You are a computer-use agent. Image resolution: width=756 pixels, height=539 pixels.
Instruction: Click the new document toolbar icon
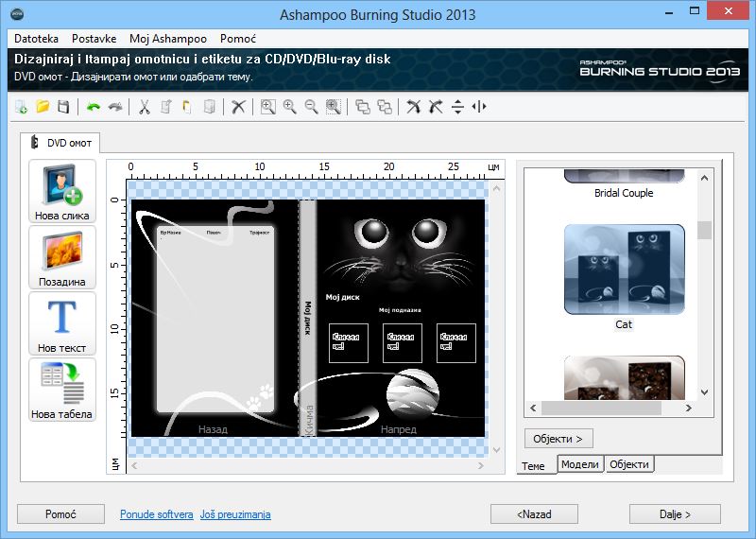point(21,107)
